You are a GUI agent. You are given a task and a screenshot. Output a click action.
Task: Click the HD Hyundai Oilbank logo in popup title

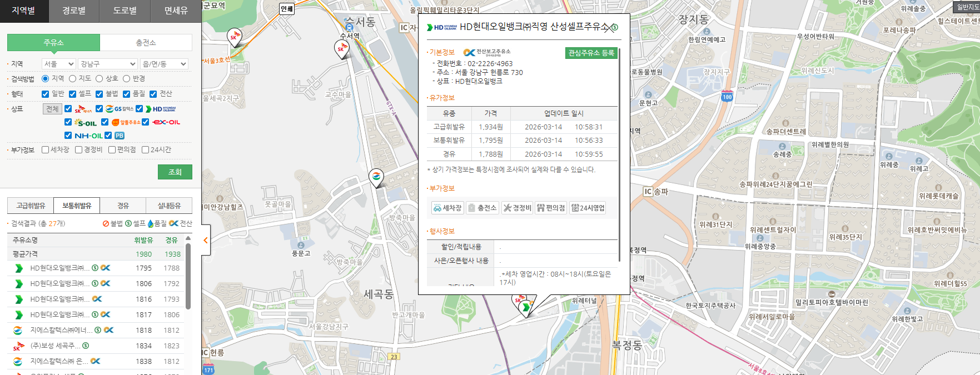pos(441,27)
